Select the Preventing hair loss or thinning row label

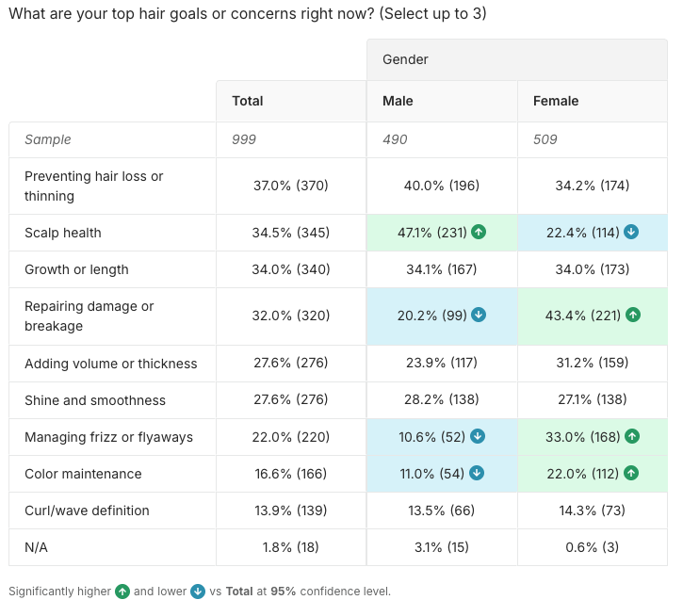coord(94,186)
